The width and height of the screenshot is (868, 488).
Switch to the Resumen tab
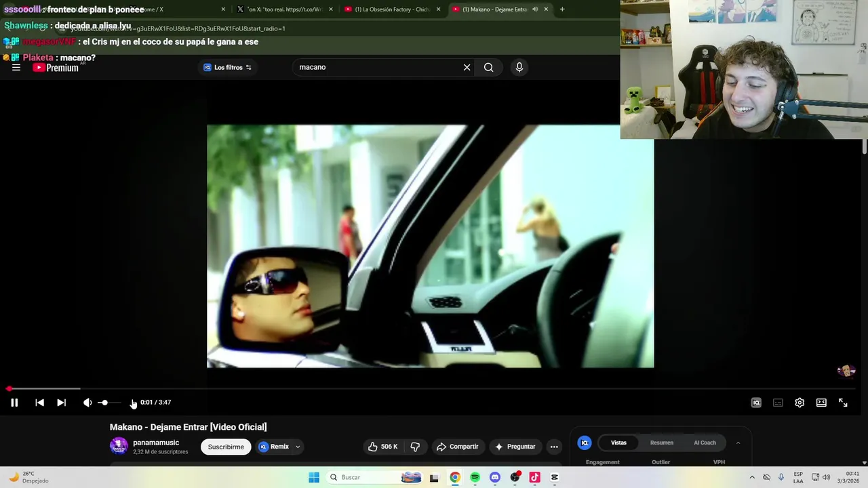pyautogui.click(x=662, y=443)
